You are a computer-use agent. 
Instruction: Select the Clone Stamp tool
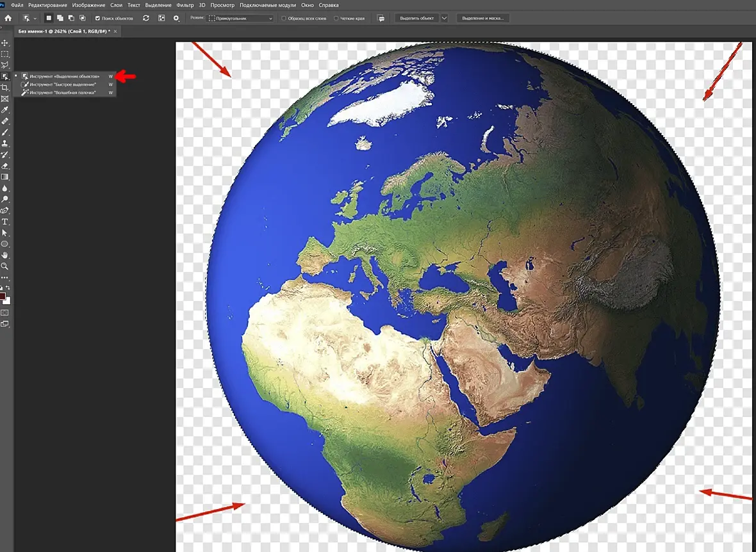4,143
